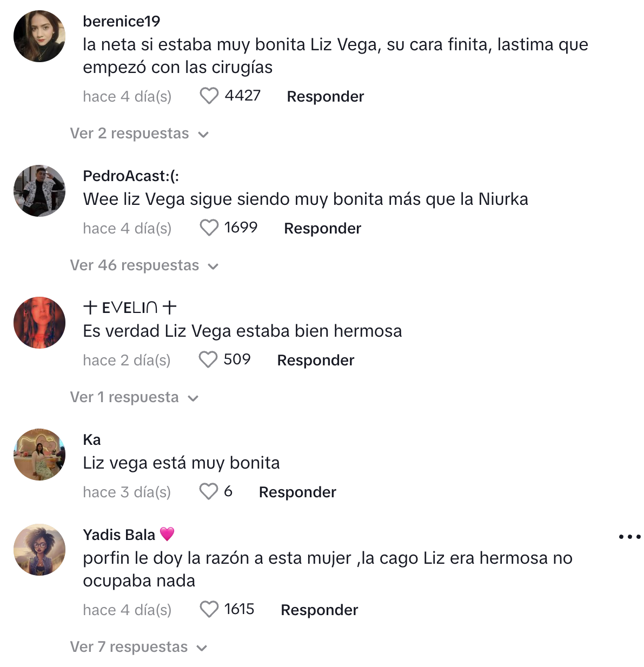Expand Ver 1 respuesta under EVELIN
644x667 pixels.
coord(135,397)
